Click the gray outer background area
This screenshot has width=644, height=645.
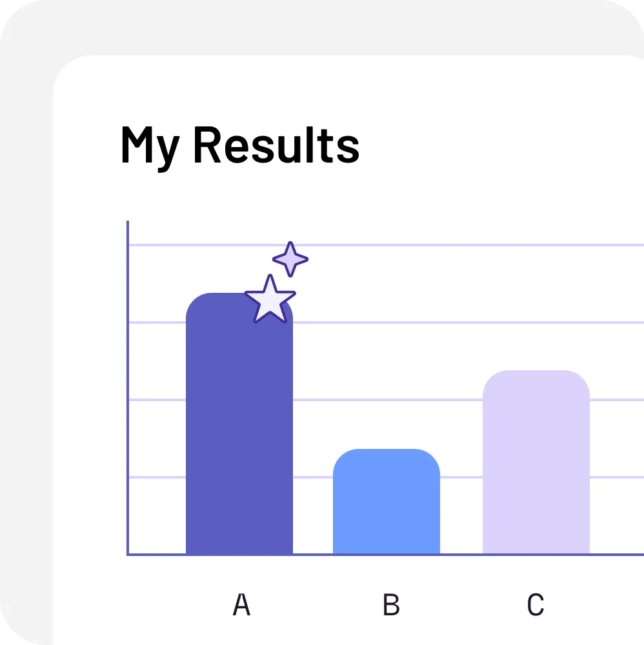click(25, 329)
